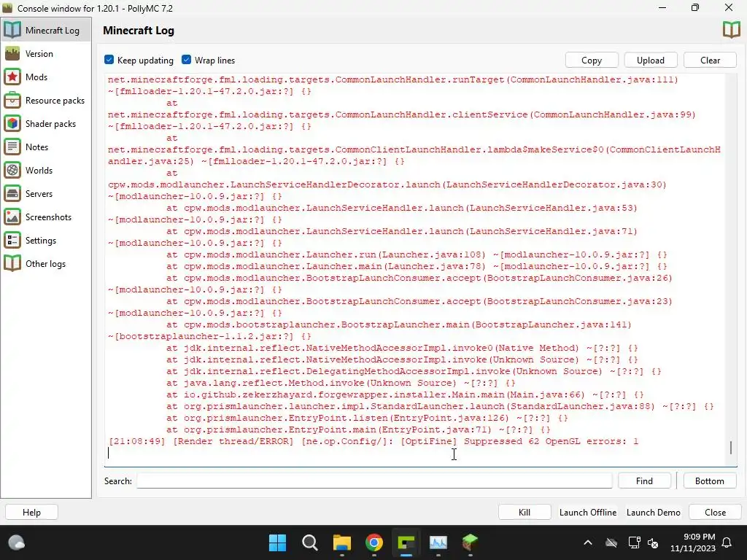Focus the Search input field

point(374,481)
